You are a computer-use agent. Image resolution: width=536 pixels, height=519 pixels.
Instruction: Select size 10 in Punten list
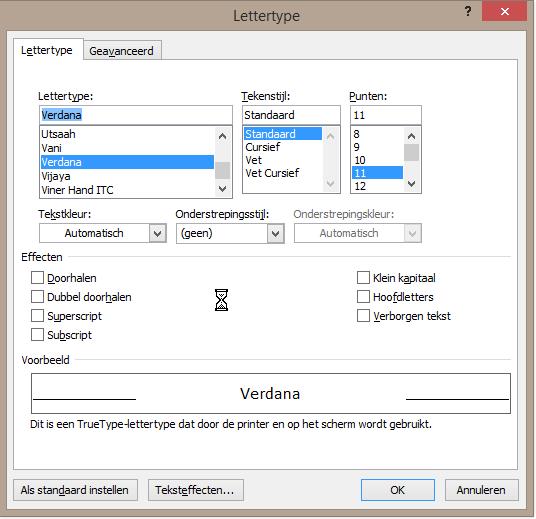(377, 160)
